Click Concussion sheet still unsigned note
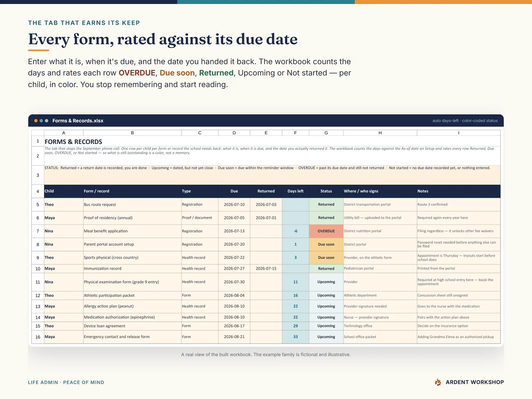532x399 pixels. (x=459, y=295)
